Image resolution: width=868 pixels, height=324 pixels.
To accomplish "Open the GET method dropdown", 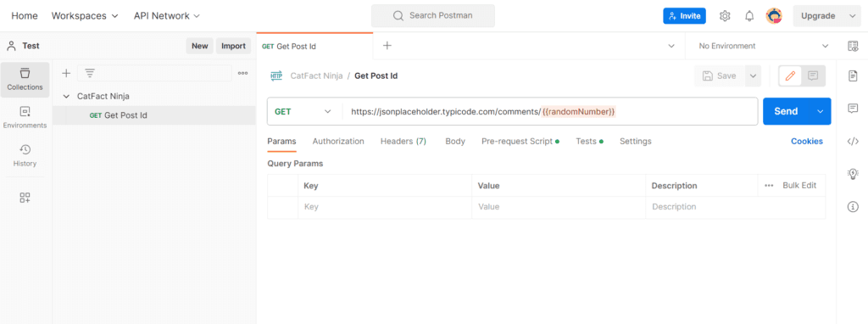I will [x=304, y=111].
